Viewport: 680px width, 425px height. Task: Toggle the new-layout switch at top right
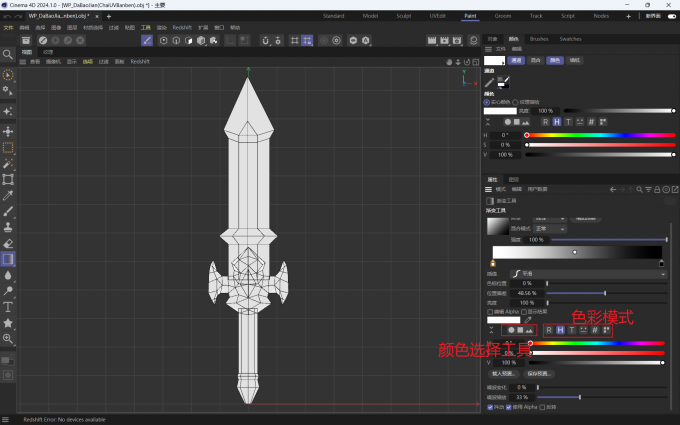click(x=672, y=16)
